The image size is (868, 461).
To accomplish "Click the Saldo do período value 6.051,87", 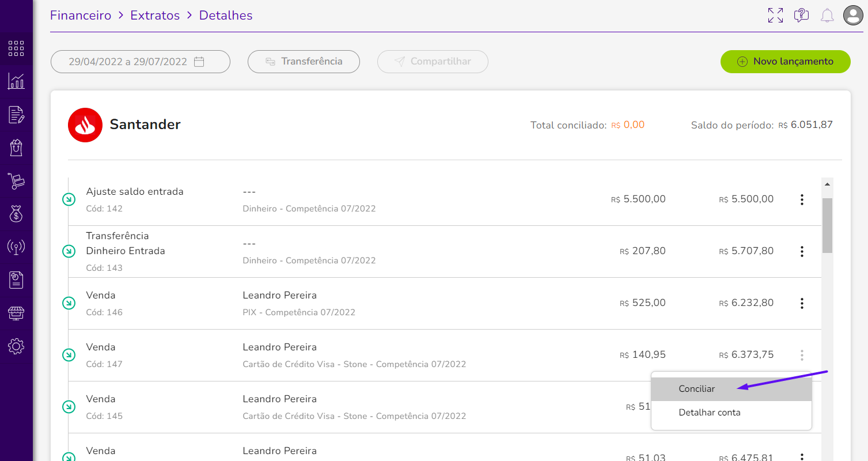I will click(x=812, y=124).
